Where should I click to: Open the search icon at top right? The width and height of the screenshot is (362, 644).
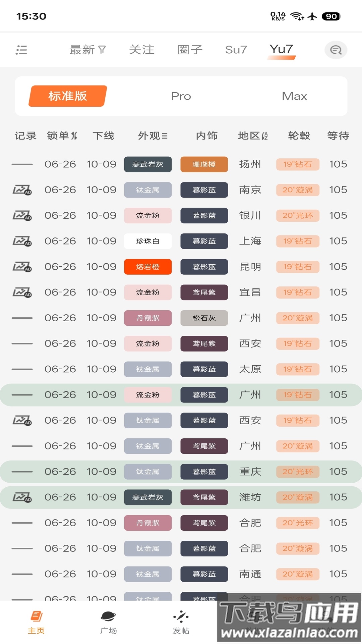tap(336, 49)
